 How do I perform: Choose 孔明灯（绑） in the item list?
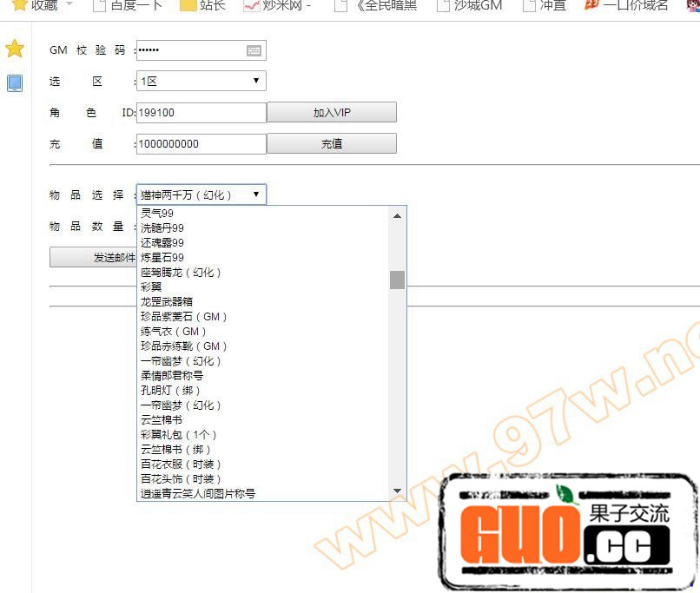point(171,391)
